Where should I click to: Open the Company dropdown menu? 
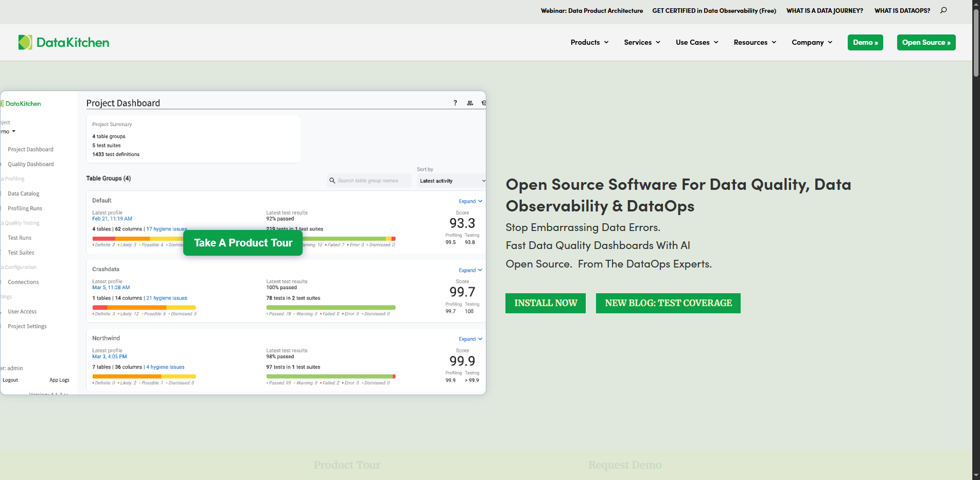coord(812,42)
